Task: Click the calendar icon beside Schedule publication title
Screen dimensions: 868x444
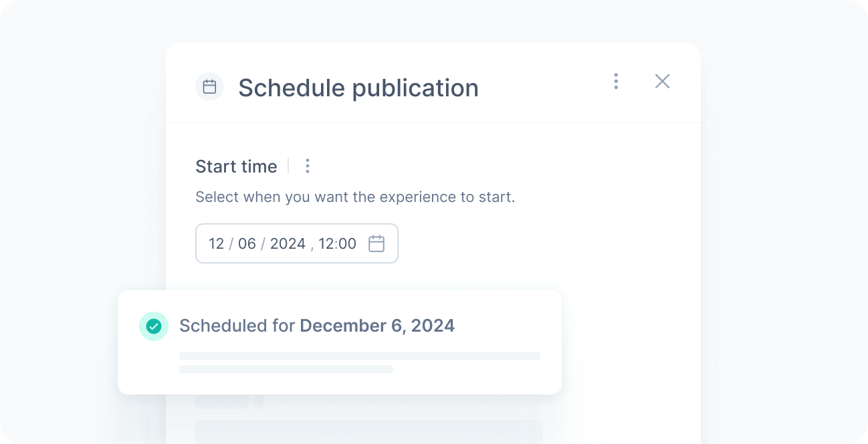Action: pos(209,87)
